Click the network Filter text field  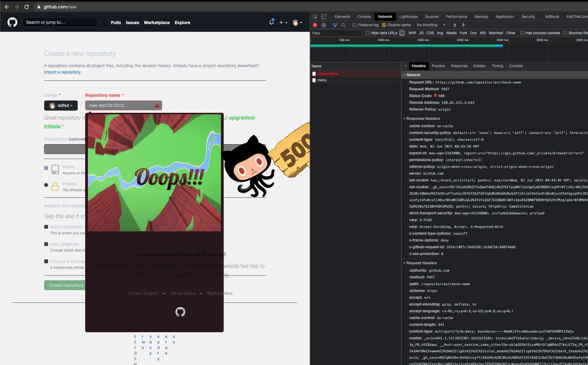(x=336, y=33)
